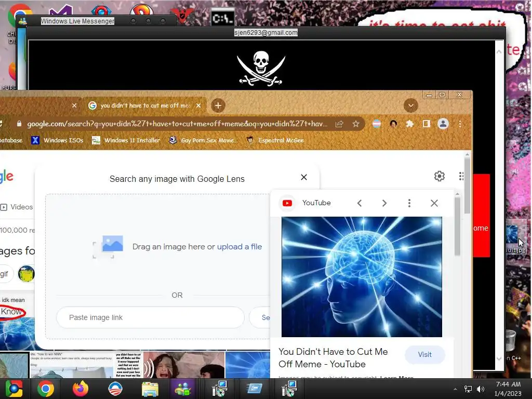532x399 pixels.
Task: Click the share page icon in address bar
Action: [x=339, y=124]
